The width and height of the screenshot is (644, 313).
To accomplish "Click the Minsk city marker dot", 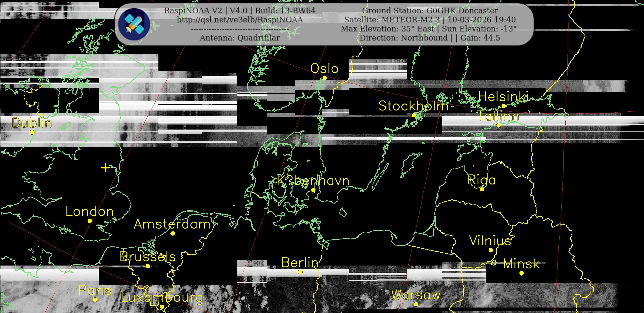I will click(521, 273).
